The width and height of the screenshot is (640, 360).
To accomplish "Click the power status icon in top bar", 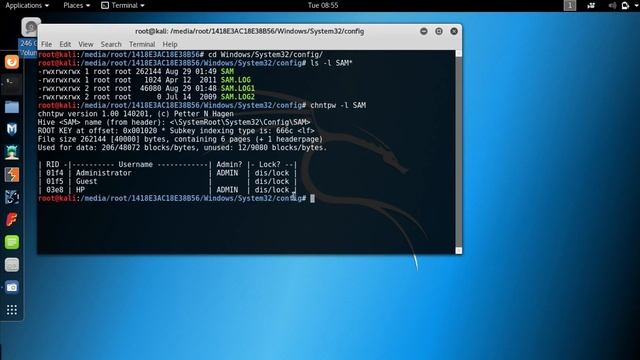I will click(625, 5).
